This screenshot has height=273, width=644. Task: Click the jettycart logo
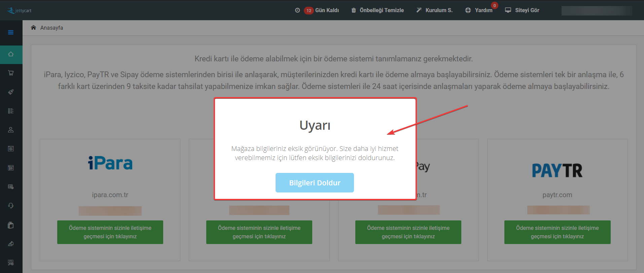(x=19, y=10)
